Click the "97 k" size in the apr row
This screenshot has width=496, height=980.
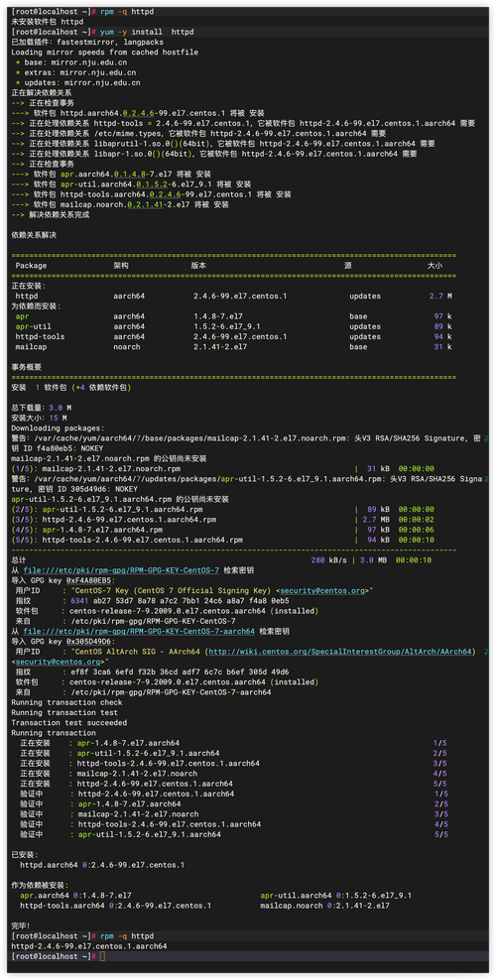click(442, 316)
